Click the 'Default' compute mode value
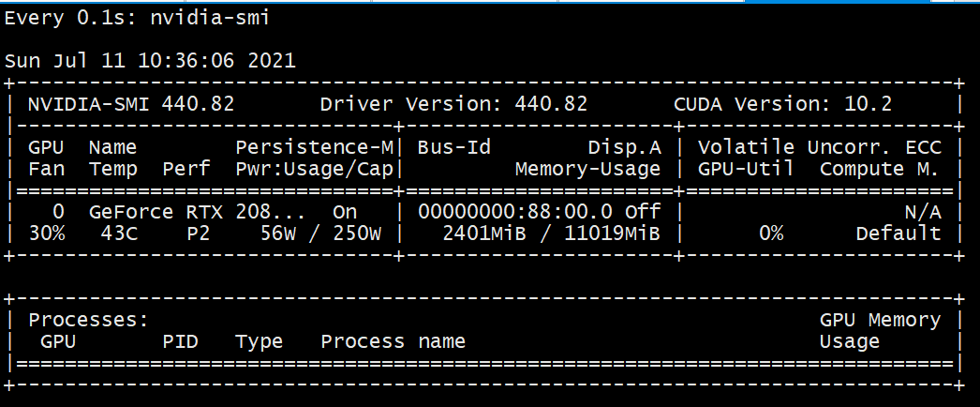 (x=898, y=234)
